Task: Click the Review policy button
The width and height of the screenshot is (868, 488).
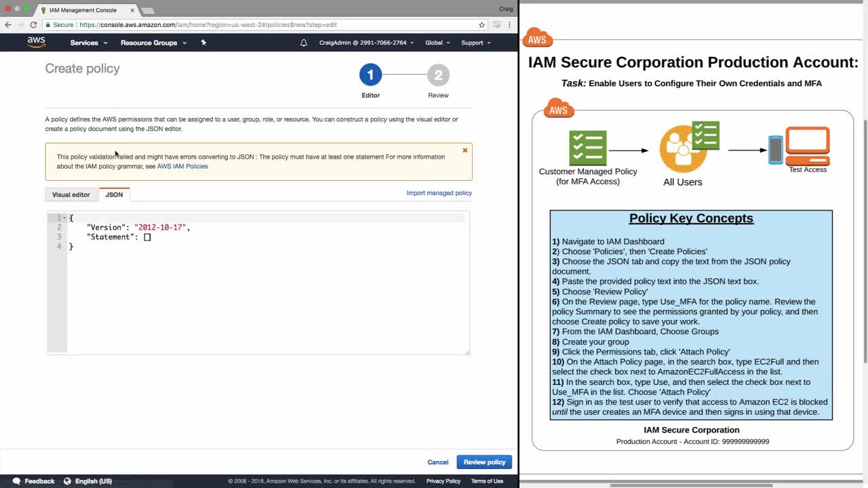Action: click(x=484, y=462)
